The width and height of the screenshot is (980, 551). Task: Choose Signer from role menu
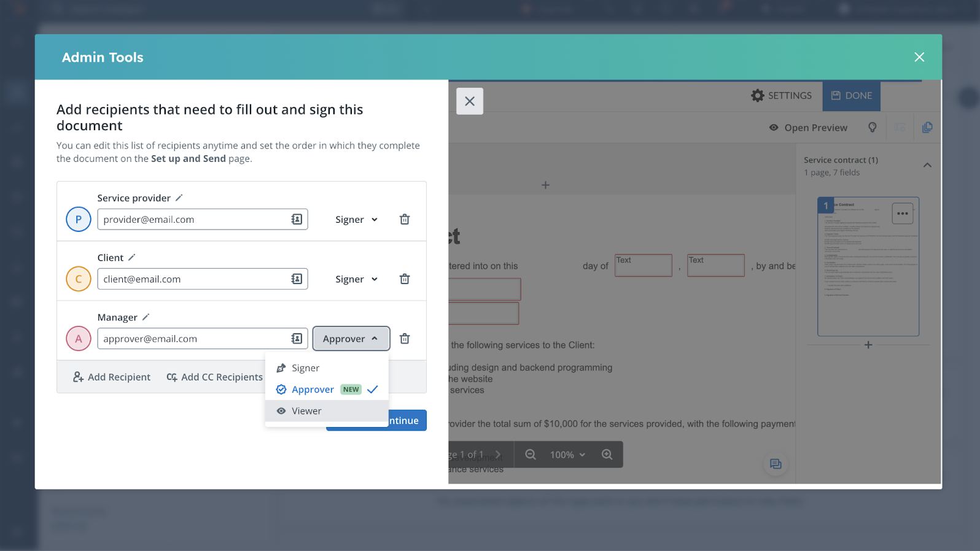(x=327, y=368)
